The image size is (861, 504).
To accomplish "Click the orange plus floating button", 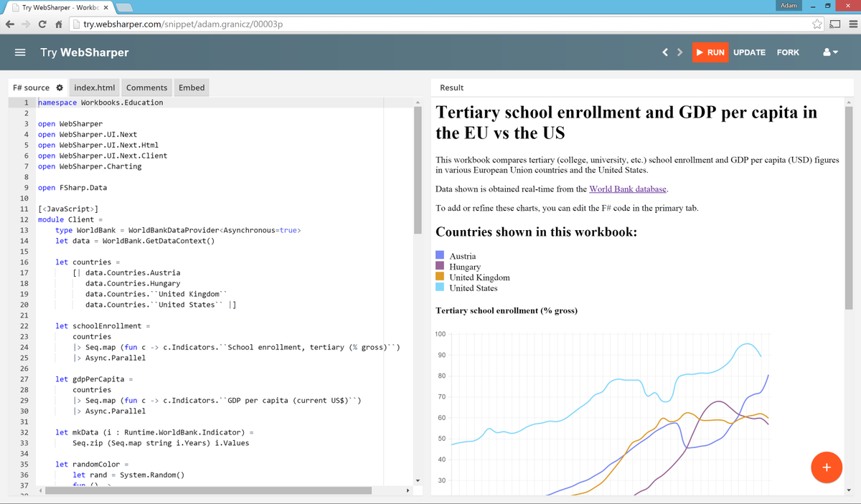I will click(826, 467).
